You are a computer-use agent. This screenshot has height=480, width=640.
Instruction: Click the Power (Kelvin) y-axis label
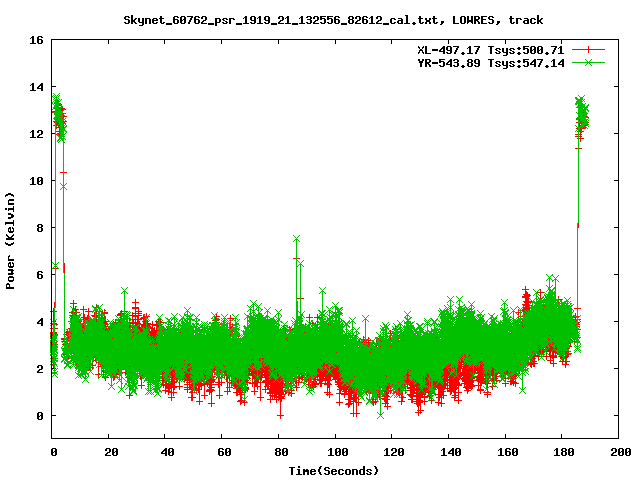coord(10,241)
